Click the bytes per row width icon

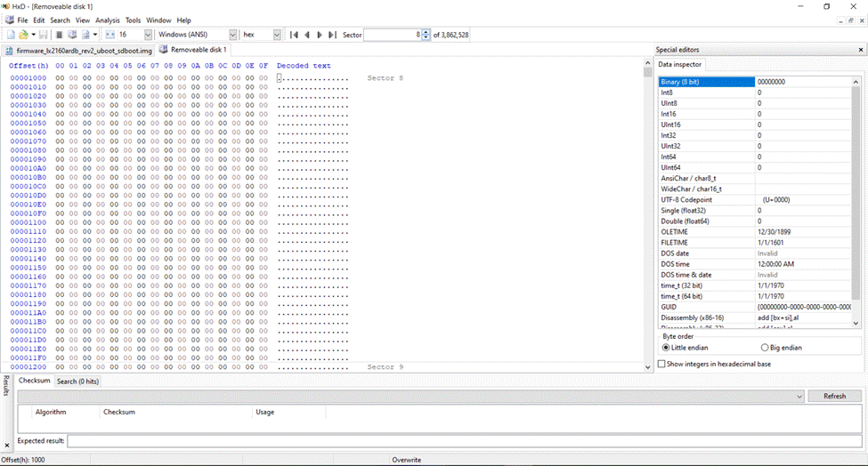[110, 35]
